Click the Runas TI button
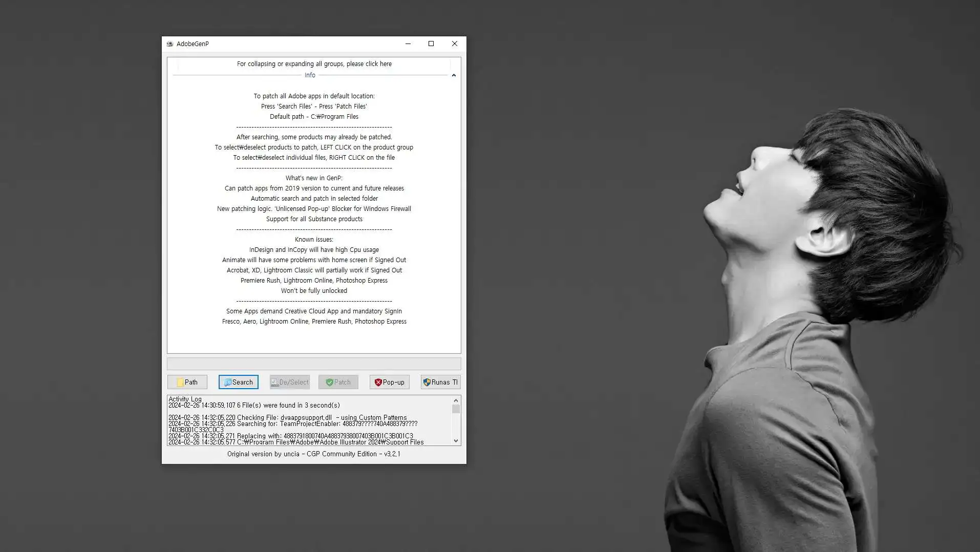 pyautogui.click(x=440, y=382)
